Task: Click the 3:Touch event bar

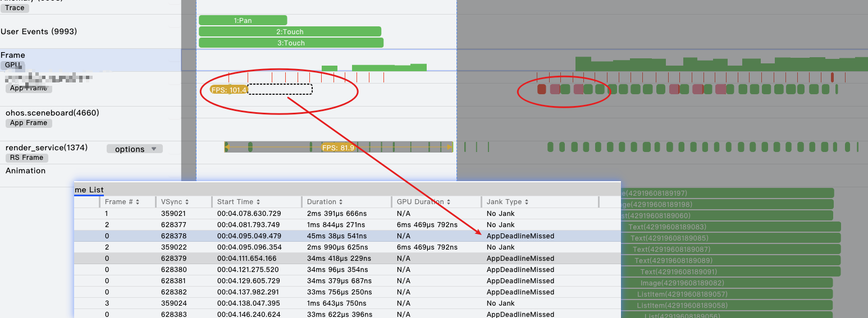Action: click(291, 43)
